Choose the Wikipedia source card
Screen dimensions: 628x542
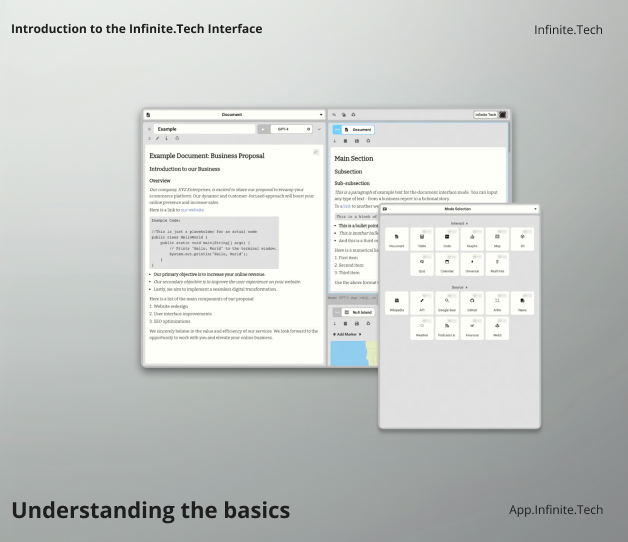(397, 303)
